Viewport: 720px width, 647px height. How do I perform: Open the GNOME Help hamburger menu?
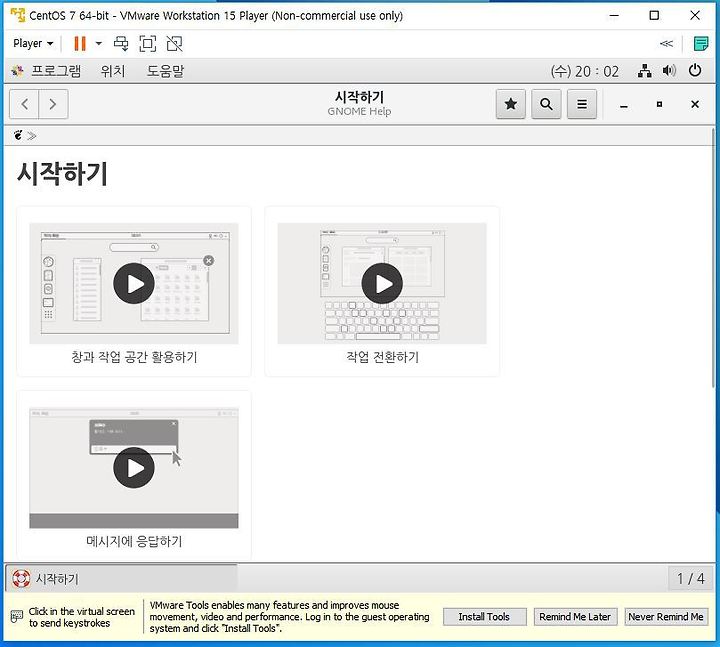click(x=582, y=104)
